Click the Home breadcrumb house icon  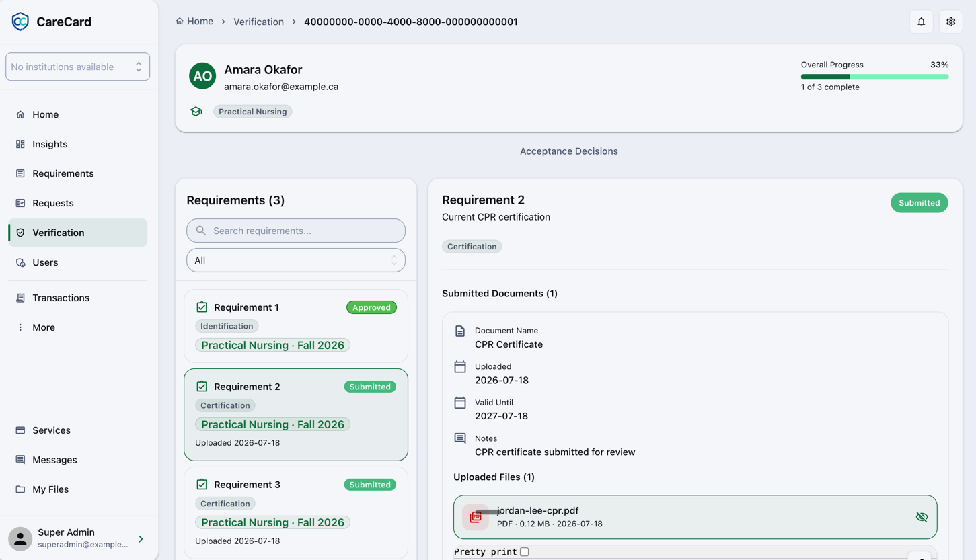coord(180,22)
